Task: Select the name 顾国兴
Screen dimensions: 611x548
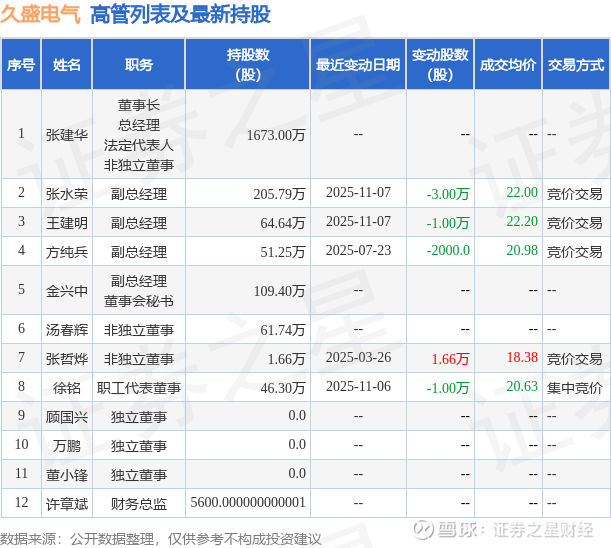Action: (67, 417)
